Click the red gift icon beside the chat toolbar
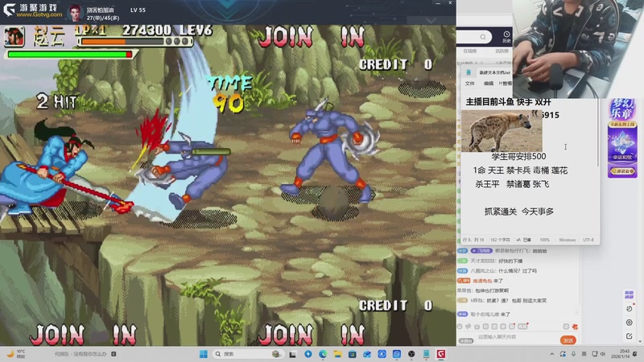Screen dimensions: 644x362 click(575, 327)
